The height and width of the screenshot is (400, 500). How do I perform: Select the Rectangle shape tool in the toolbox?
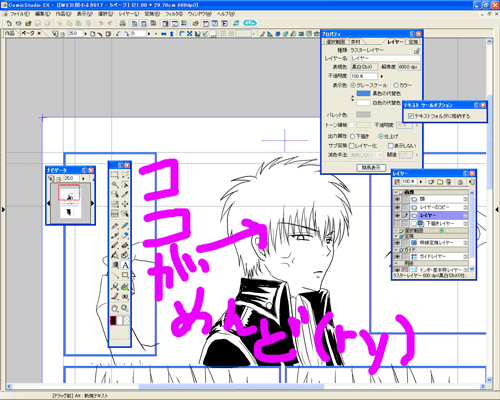point(125,276)
